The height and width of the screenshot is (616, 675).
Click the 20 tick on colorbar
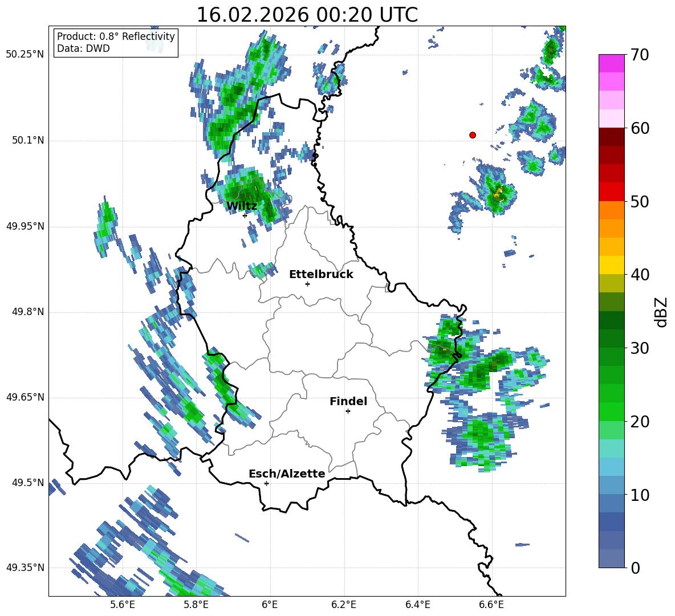click(640, 422)
